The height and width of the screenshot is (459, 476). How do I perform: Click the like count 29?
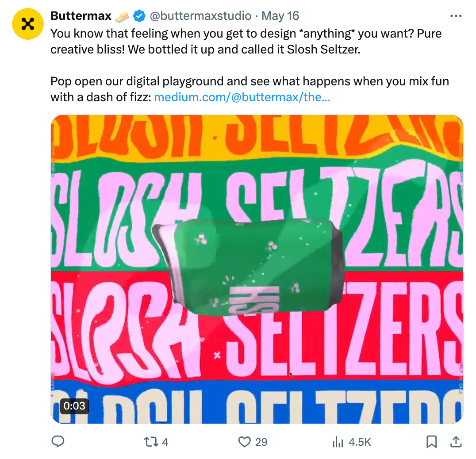pyautogui.click(x=261, y=442)
